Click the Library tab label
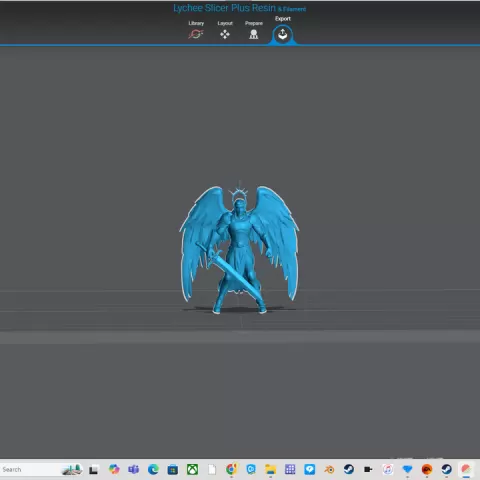 196,23
